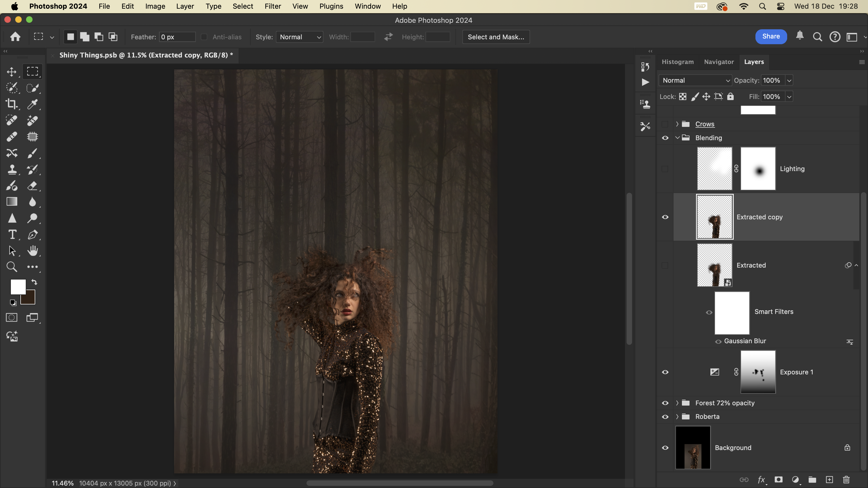The width and height of the screenshot is (868, 488).
Task: Open the Filter menu
Action: (x=273, y=7)
